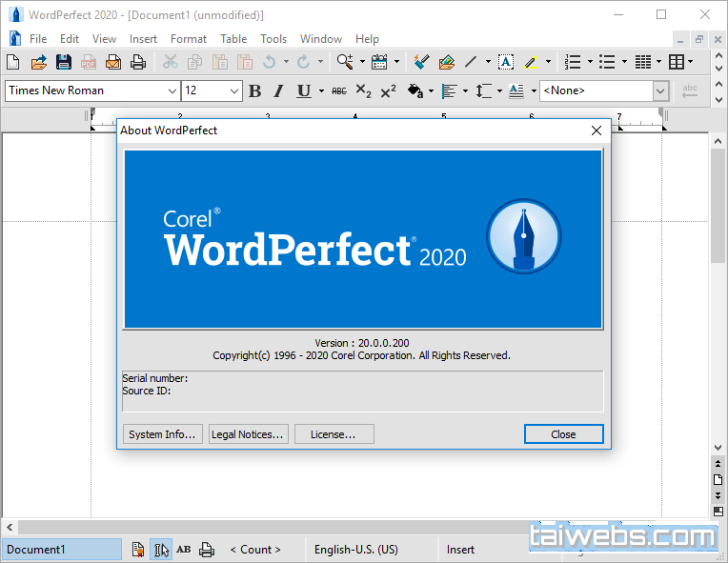Expand the table grid options arrow

[691, 61]
